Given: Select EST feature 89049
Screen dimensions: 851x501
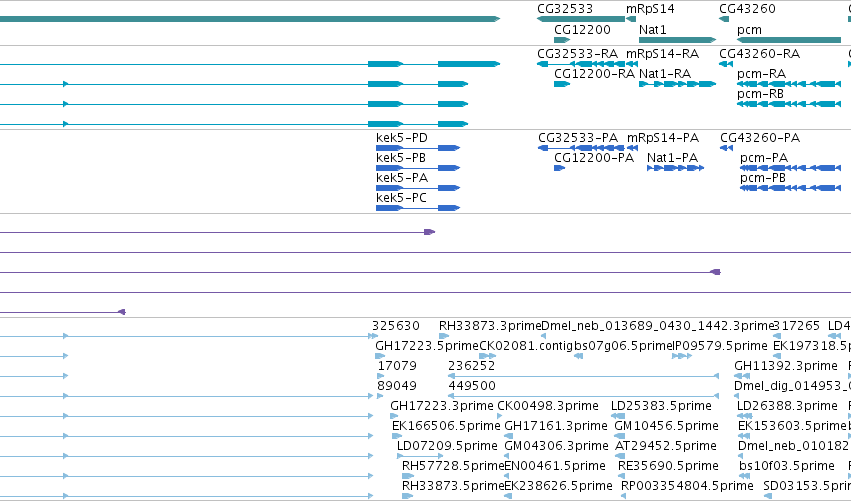Looking at the screenshot, I should point(380,396).
